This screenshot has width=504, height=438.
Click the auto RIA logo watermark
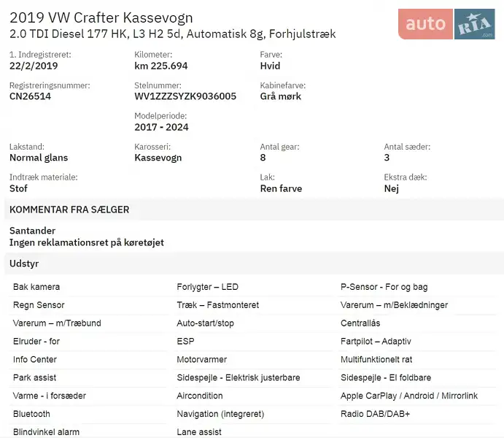pos(446,24)
